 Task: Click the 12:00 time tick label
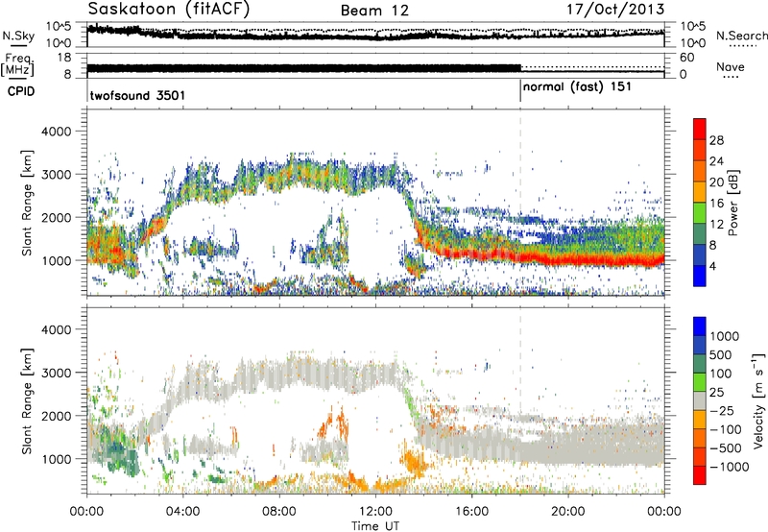tap(375, 512)
